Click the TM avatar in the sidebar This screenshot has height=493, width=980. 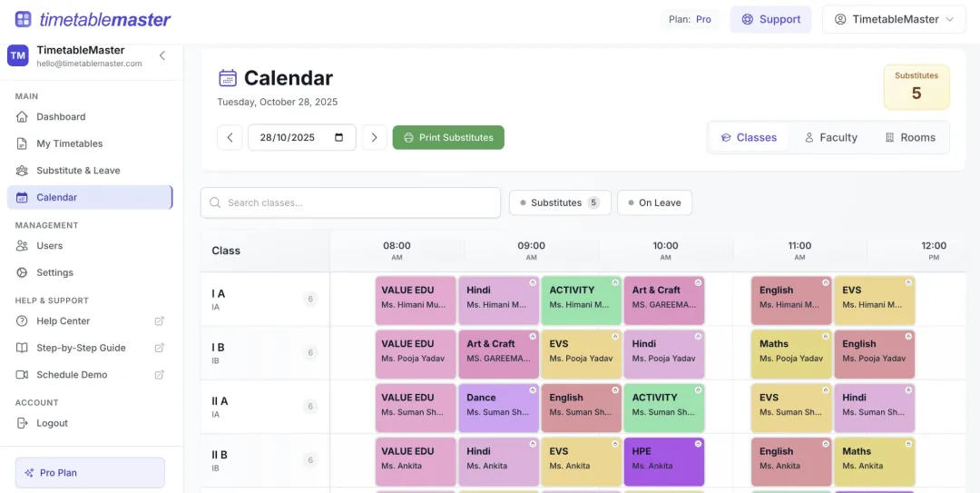(x=18, y=55)
